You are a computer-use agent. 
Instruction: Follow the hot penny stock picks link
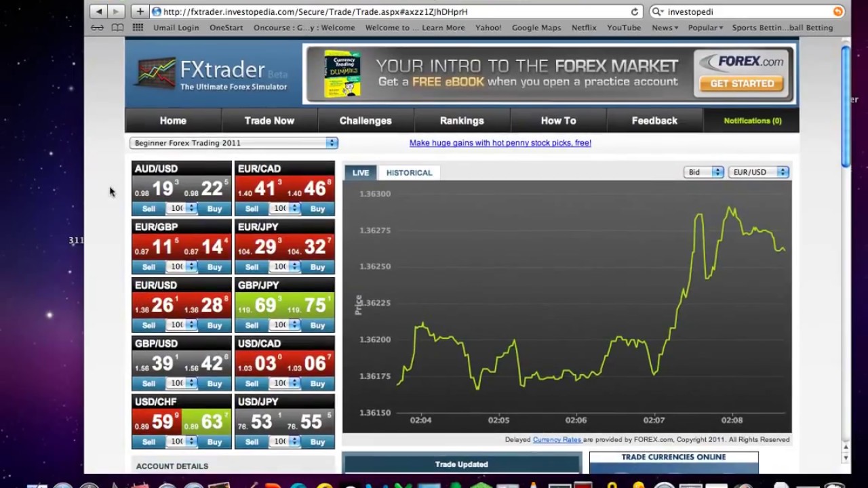500,143
